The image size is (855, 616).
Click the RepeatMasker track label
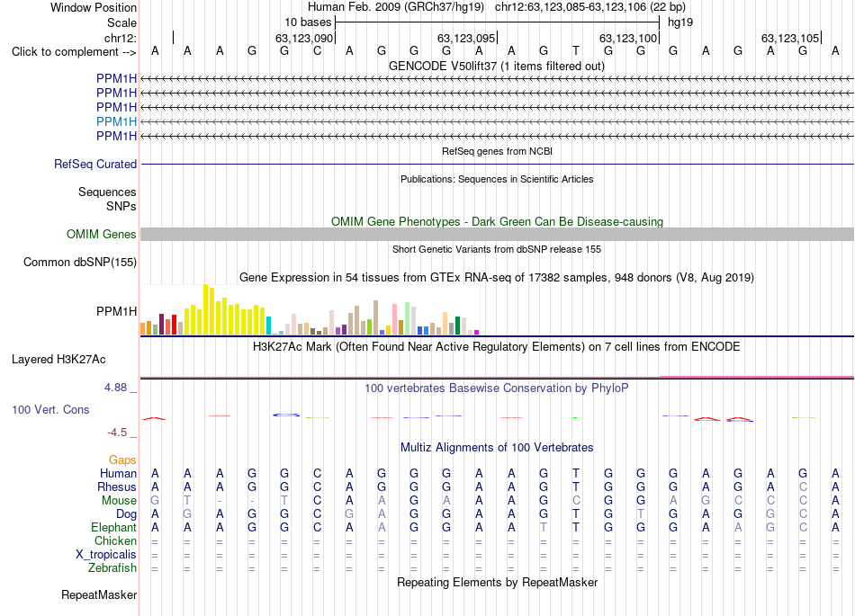[99, 594]
